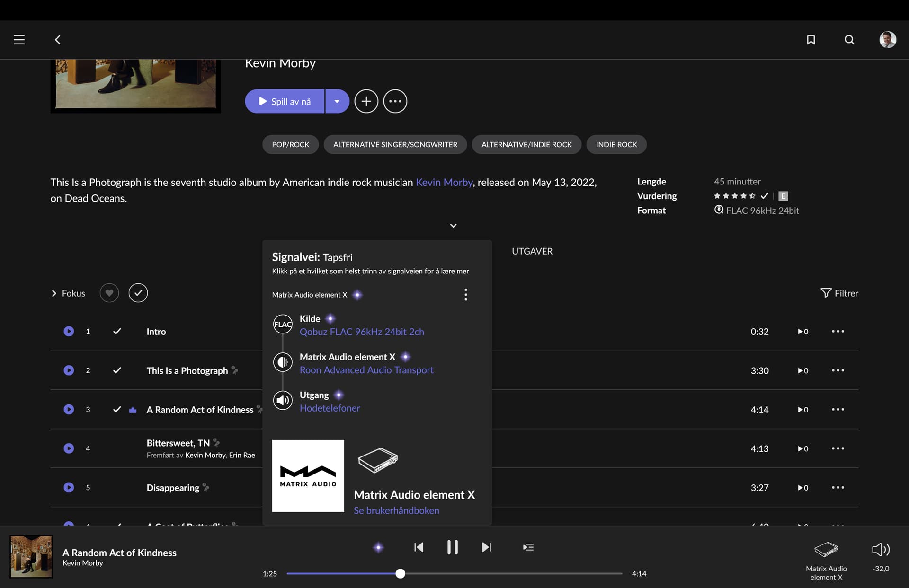Select the ALTERNATIVE/INDIE ROCK genre tag

(526, 144)
